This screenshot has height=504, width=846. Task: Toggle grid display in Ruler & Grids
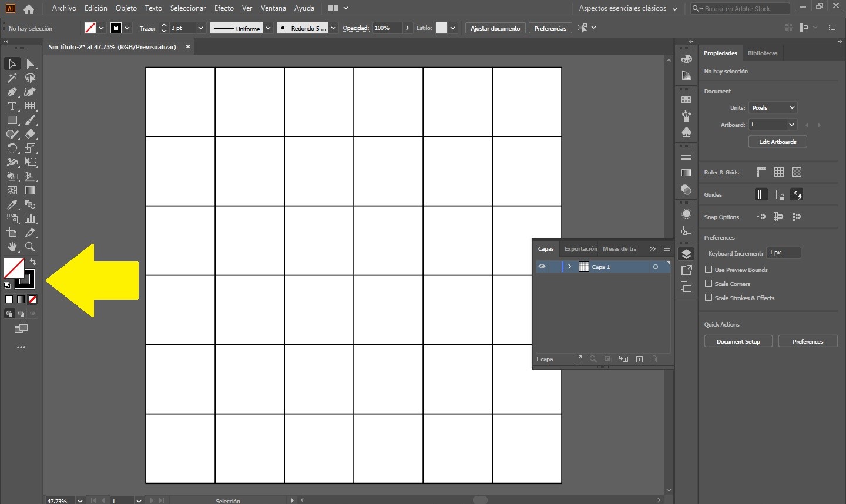click(779, 172)
